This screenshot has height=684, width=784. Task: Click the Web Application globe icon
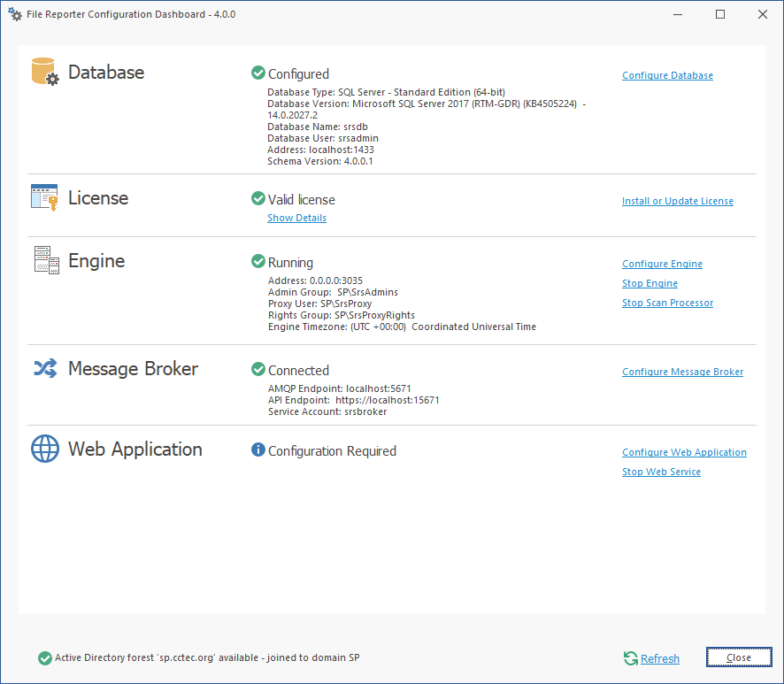click(44, 449)
